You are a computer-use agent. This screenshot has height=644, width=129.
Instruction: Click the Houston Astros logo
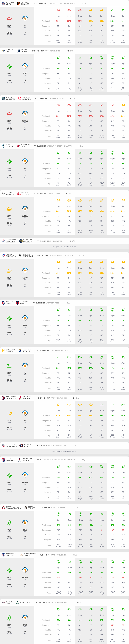pos(21,445)
